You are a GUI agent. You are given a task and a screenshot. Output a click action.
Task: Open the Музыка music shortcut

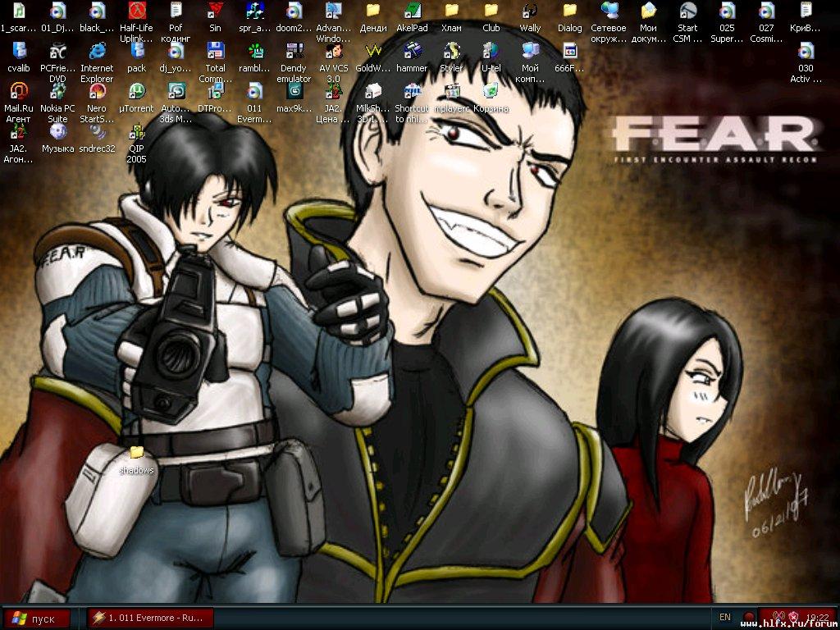(x=58, y=131)
